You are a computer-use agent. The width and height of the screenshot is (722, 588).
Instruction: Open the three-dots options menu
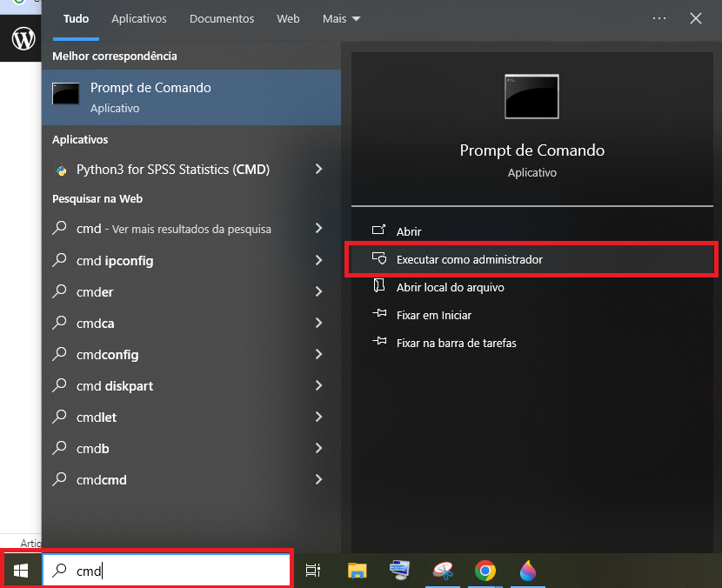point(658,18)
